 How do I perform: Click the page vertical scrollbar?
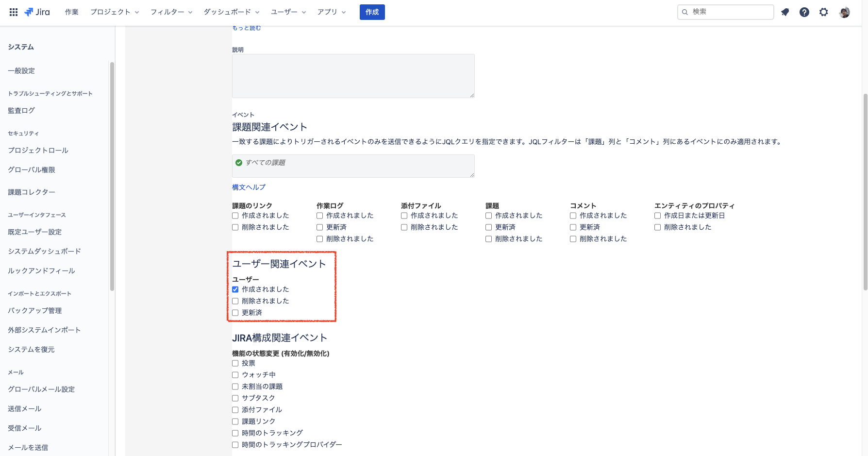[x=865, y=192]
